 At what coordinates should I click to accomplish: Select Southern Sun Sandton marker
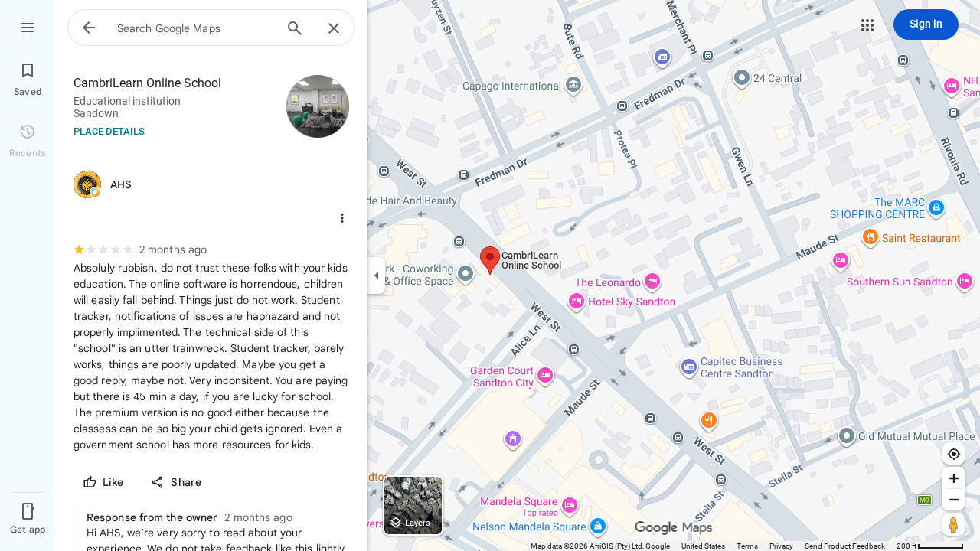[965, 282]
